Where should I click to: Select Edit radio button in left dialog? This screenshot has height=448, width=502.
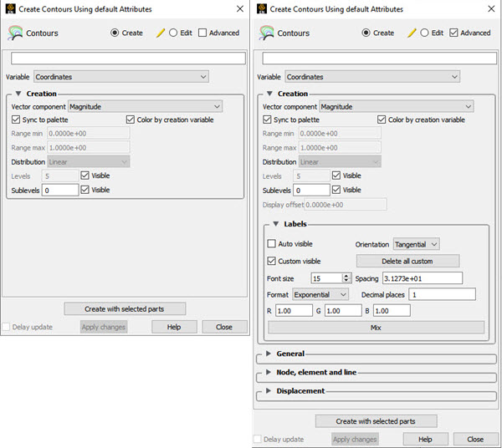[x=173, y=33]
